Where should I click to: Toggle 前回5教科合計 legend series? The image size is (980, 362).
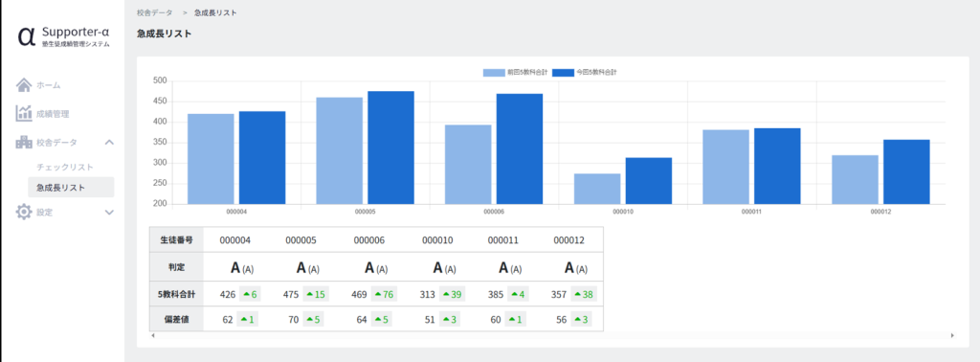tap(516, 73)
